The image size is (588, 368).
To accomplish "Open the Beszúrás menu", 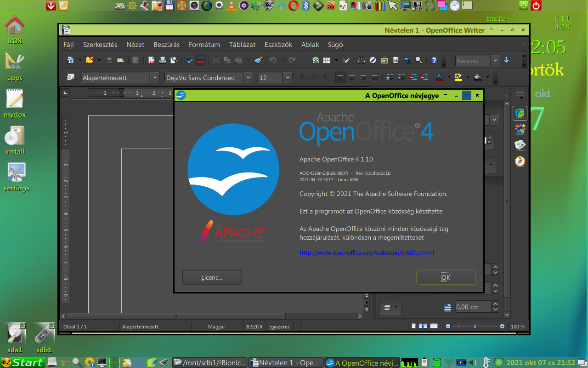I will (167, 45).
